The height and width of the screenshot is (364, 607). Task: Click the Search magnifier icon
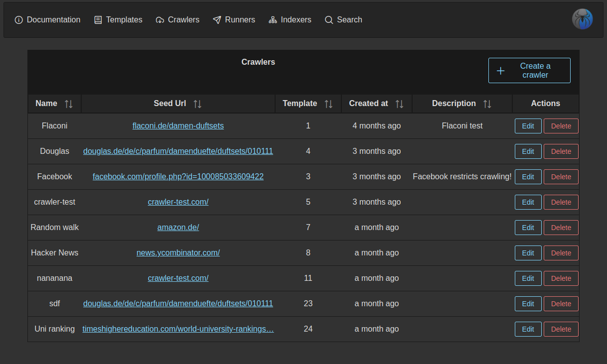pos(329,20)
